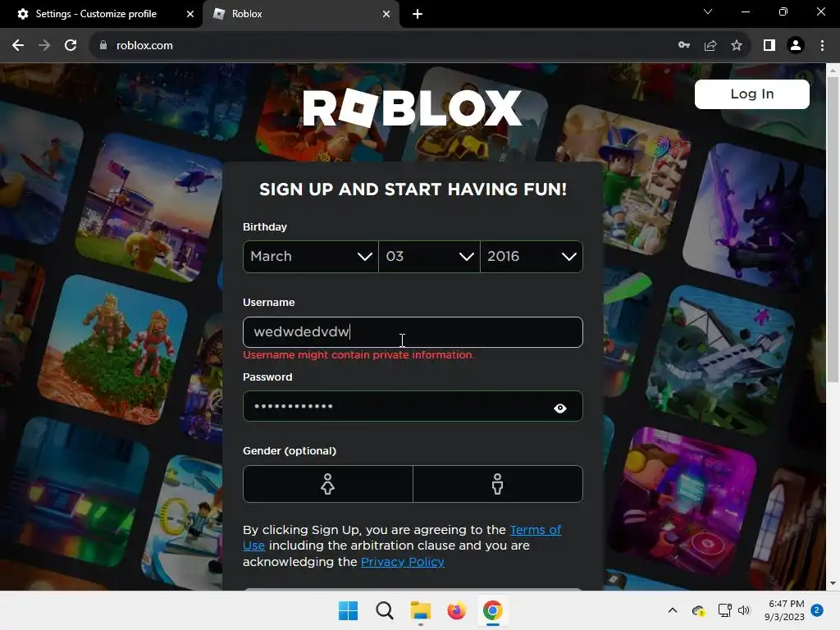
Task: Click the Log In button
Action: (x=751, y=94)
